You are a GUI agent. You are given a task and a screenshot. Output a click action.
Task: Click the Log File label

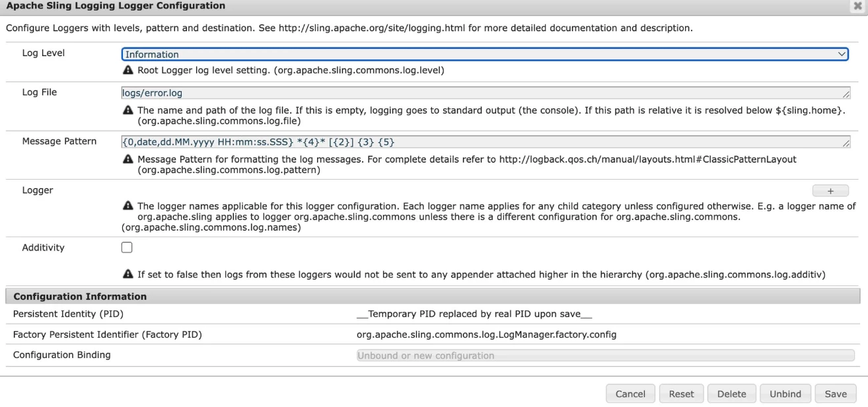pos(40,92)
